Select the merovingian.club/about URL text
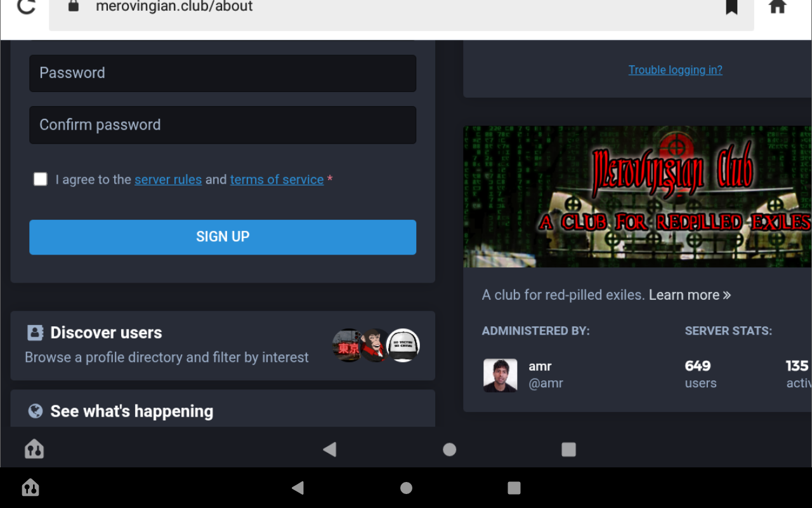This screenshot has width=812, height=508. pyautogui.click(x=174, y=6)
